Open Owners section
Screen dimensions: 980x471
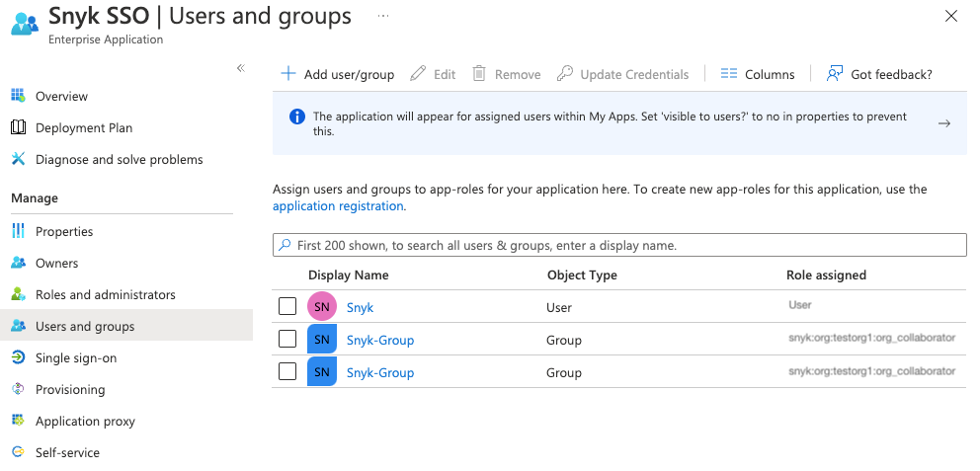point(56,264)
